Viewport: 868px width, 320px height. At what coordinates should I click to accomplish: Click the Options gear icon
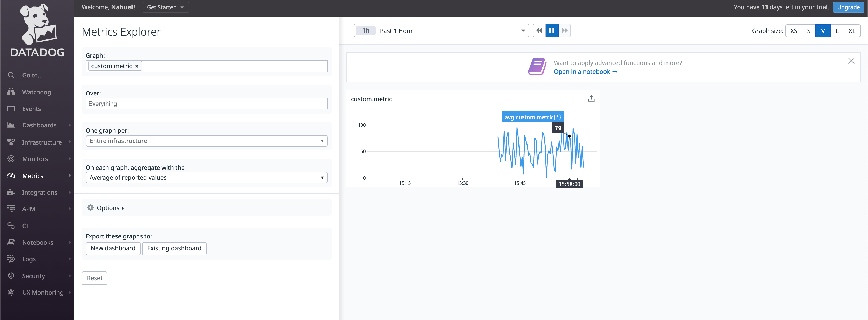pyautogui.click(x=90, y=208)
